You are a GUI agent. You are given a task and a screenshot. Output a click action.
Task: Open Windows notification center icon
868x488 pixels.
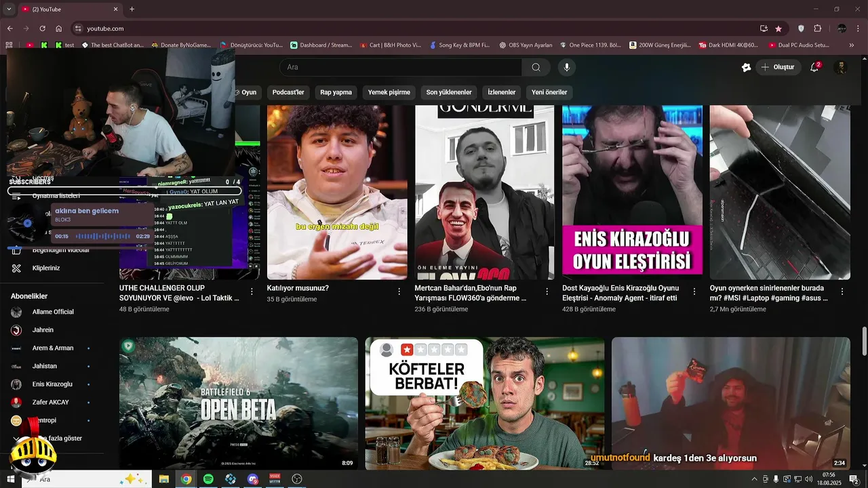click(854, 479)
